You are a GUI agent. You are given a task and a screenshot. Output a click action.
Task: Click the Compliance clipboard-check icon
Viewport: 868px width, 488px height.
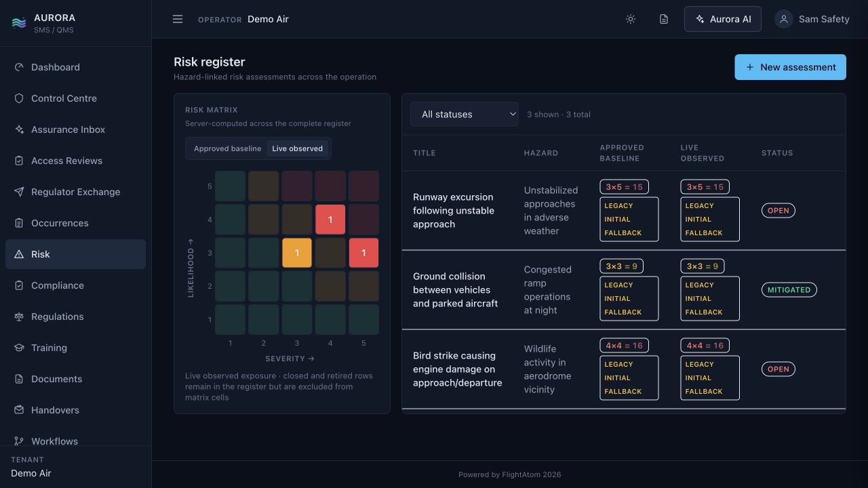point(19,285)
